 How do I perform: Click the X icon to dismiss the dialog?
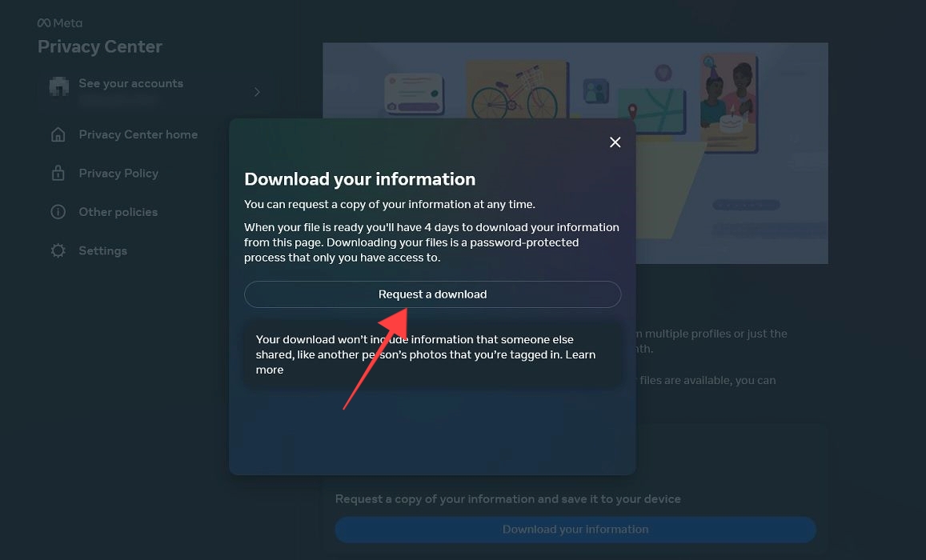[x=615, y=142]
